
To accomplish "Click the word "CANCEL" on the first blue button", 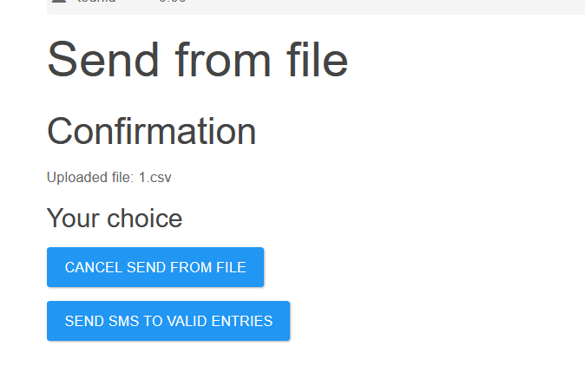I will coord(94,267).
